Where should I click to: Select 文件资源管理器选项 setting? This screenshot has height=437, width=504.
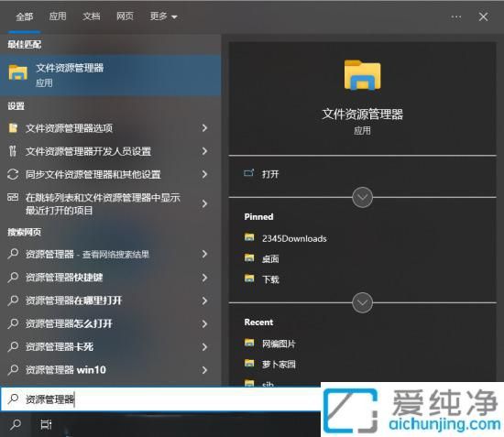click(x=69, y=128)
